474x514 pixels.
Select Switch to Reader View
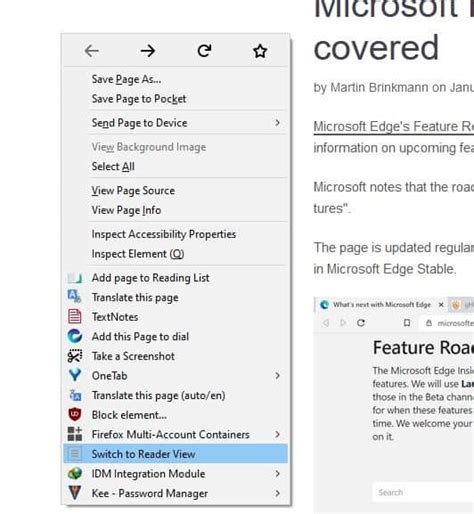tap(175, 454)
